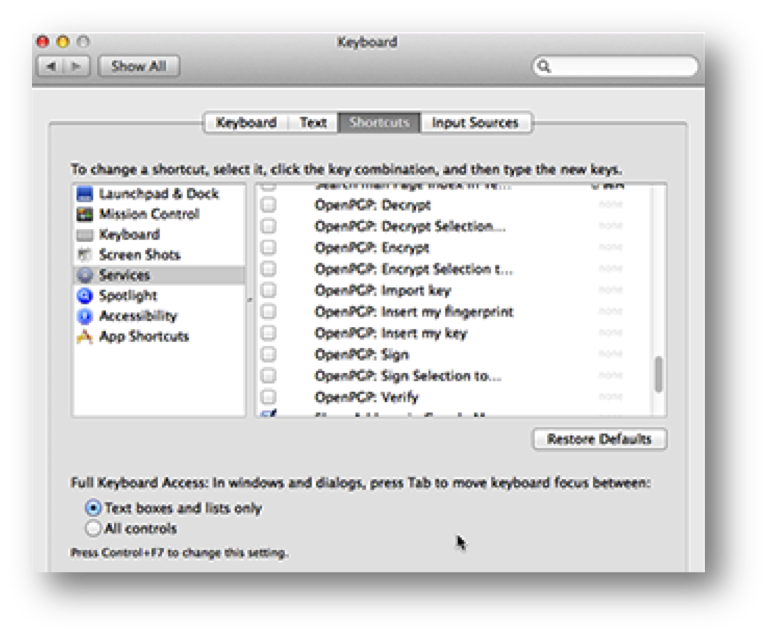Click the App Shortcuts icon
The image size is (770, 637).
(x=84, y=336)
